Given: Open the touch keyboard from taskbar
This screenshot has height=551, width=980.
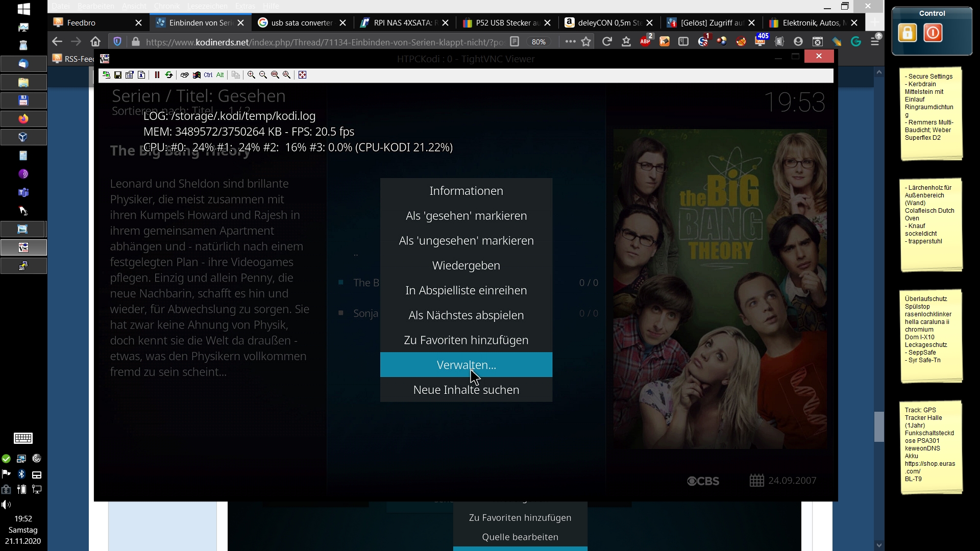Looking at the screenshot, I should [23, 438].
